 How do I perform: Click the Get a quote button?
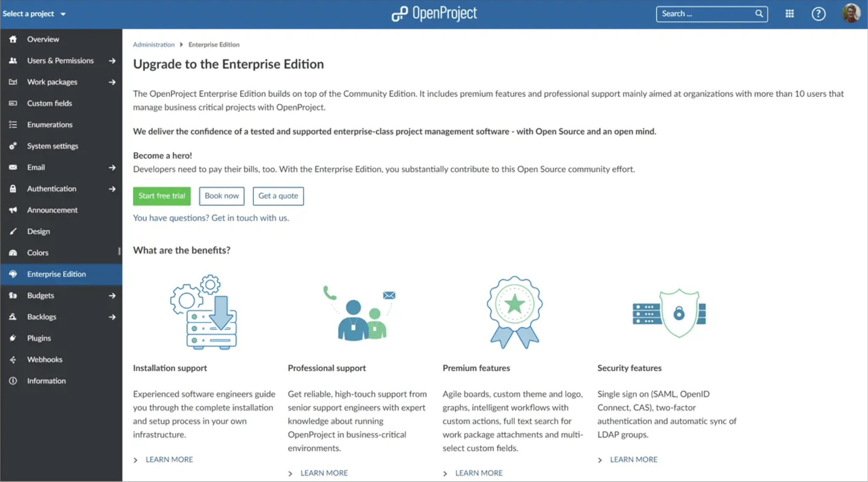click(278, 195)
